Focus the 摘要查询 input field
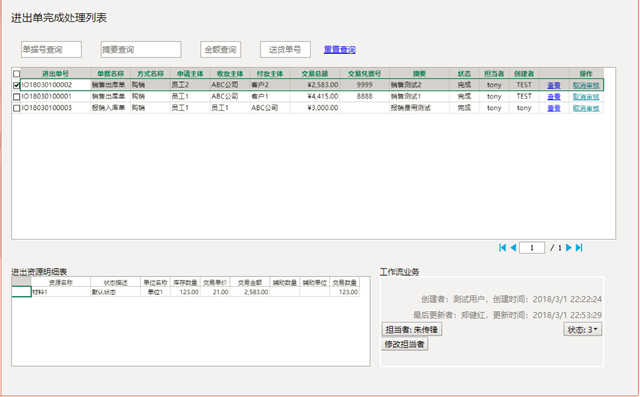 click(141, 49)
